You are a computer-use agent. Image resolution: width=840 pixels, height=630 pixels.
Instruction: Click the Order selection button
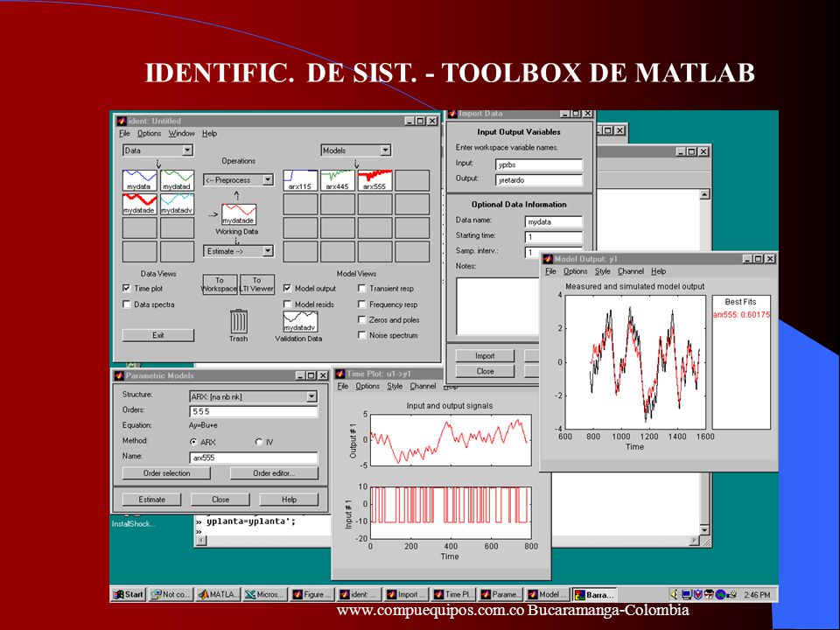click(x=166, y=473)
